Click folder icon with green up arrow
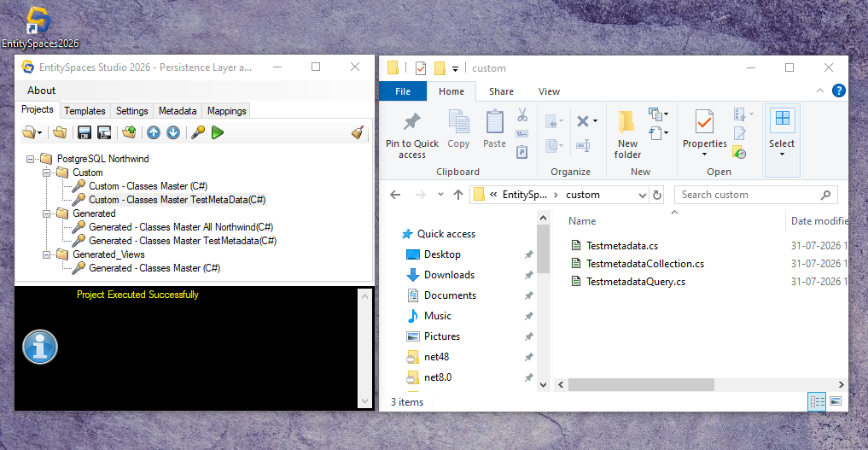Image resolution: width=868 pixels, height=450 pixels. click(x=129, y=132)
